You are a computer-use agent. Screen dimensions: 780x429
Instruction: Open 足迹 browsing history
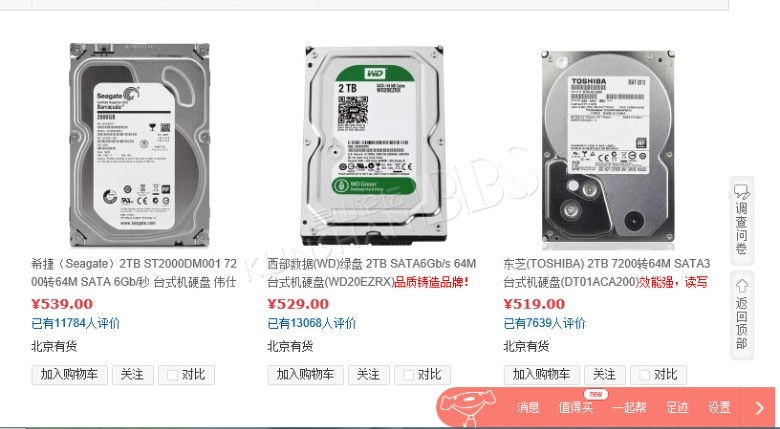click(x=677, y=408)
